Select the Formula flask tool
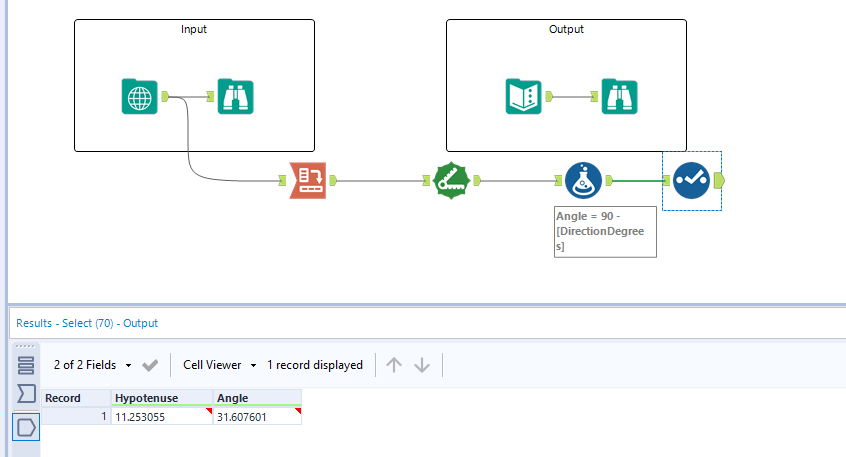The width and height of the screenshot is (846, 457). (583, 180)
